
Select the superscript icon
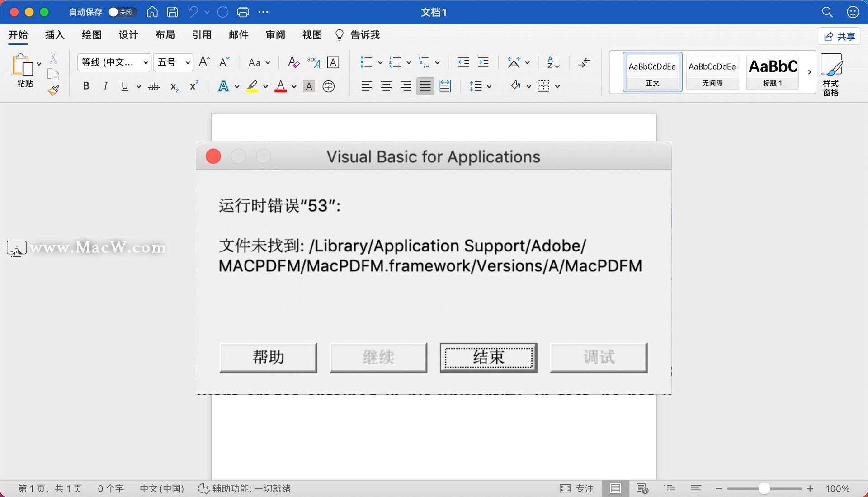[x=193, y=85]
